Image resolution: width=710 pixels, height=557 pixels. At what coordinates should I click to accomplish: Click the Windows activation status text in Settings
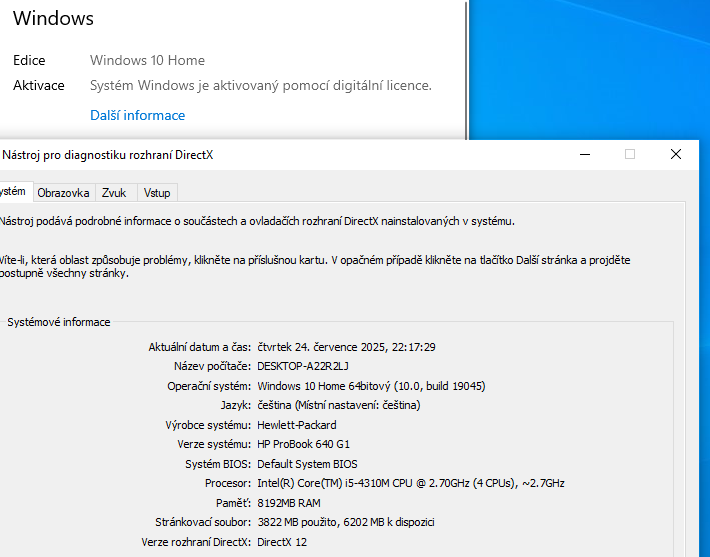pos(261,85)
